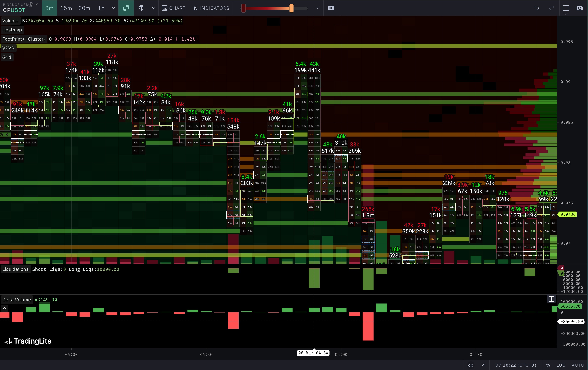Open the fullscreen layout square icon
This screenshot has width=588, height=370.
(x=566, y=8)
